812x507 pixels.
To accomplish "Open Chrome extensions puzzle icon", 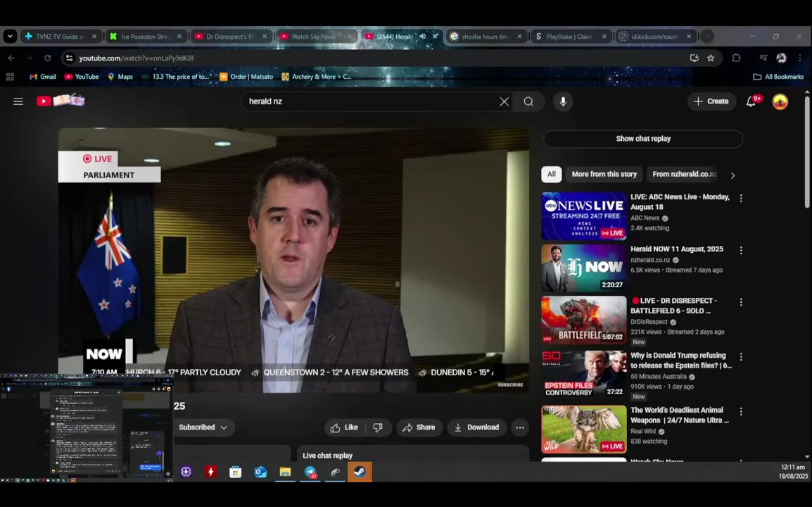I will 736,58.
